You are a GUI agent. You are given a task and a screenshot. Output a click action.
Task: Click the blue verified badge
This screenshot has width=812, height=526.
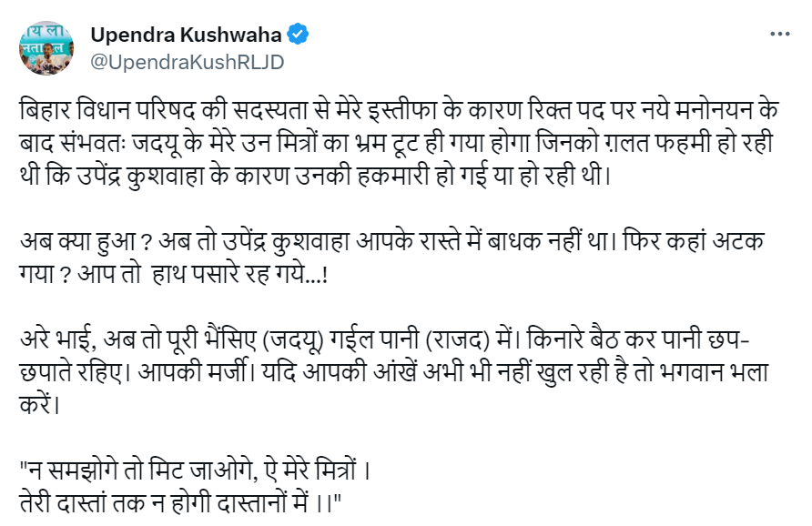click(x=299, y=35)
